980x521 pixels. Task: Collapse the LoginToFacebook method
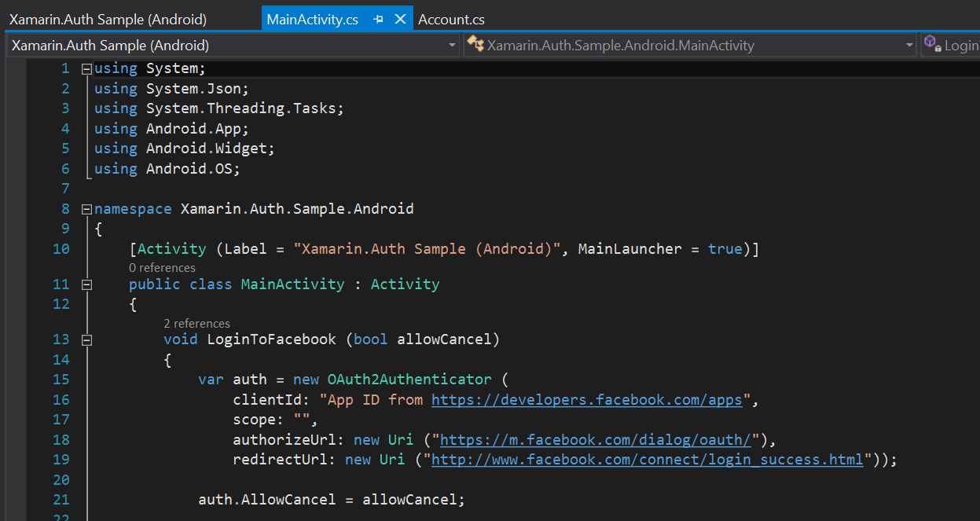click(86, 339)
